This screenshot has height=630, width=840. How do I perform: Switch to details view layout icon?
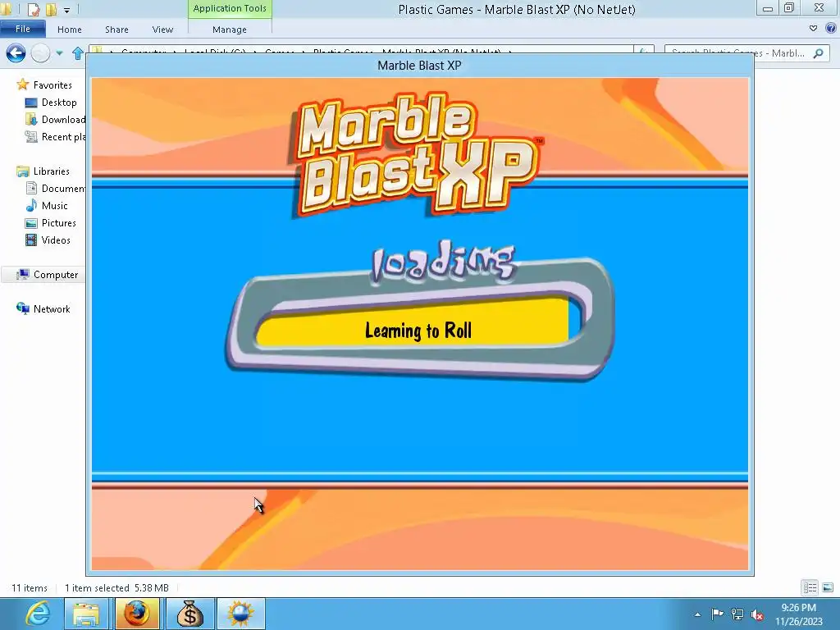(x=810, y=587)
